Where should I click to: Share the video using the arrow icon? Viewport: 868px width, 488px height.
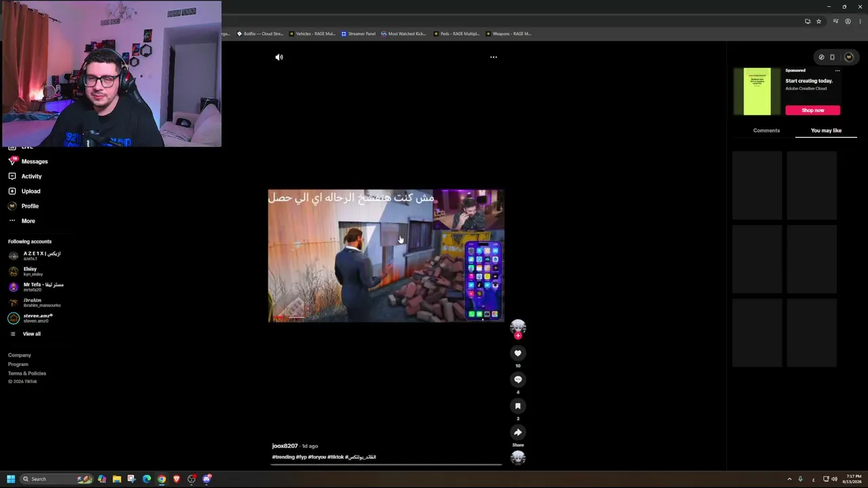[x=518, y=432]
